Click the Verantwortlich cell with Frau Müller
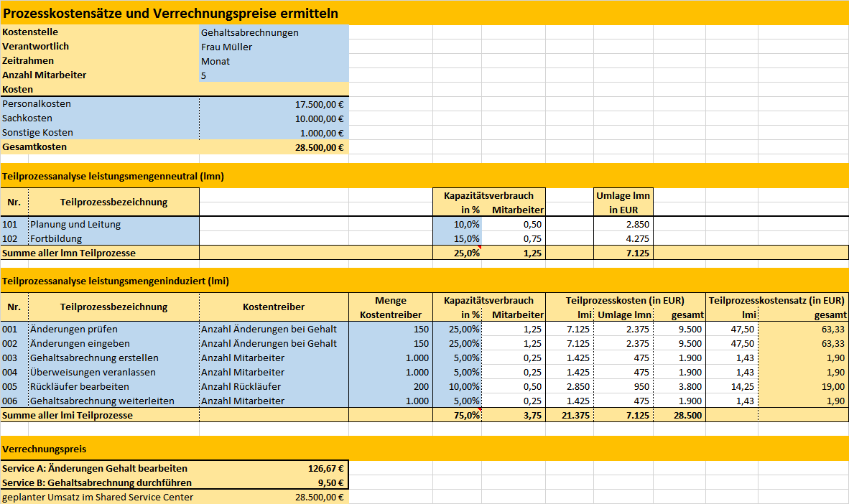The image size is (849, 504). pyautogui.click(x=274, y=47)
